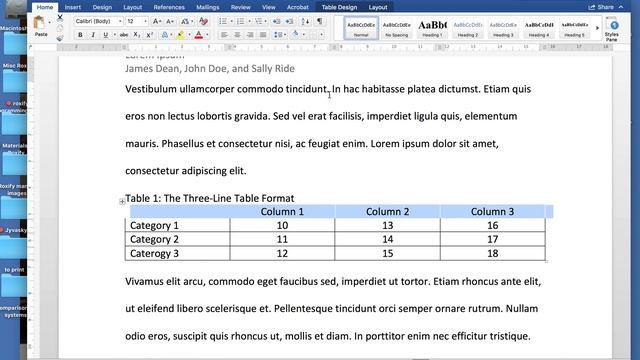The width and height of the screenshot is (640, 360).
Task: Click the Change Case Aa icon
Action: [185, 21]
